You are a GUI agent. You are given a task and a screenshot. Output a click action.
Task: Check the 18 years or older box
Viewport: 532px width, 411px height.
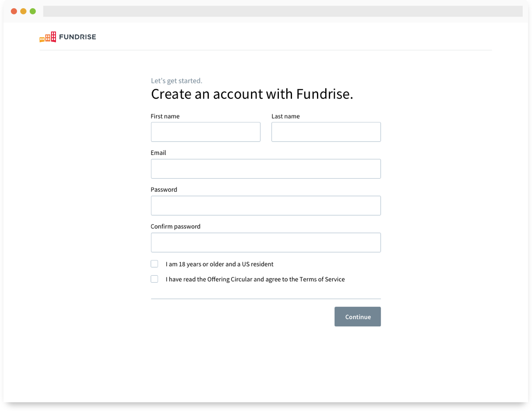pos(154,264)
